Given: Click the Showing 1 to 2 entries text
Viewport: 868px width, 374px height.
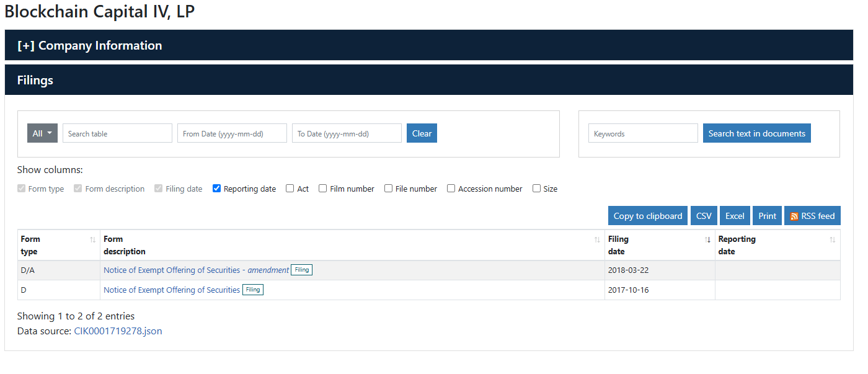Looking at the screenshot, I should 76,316.
